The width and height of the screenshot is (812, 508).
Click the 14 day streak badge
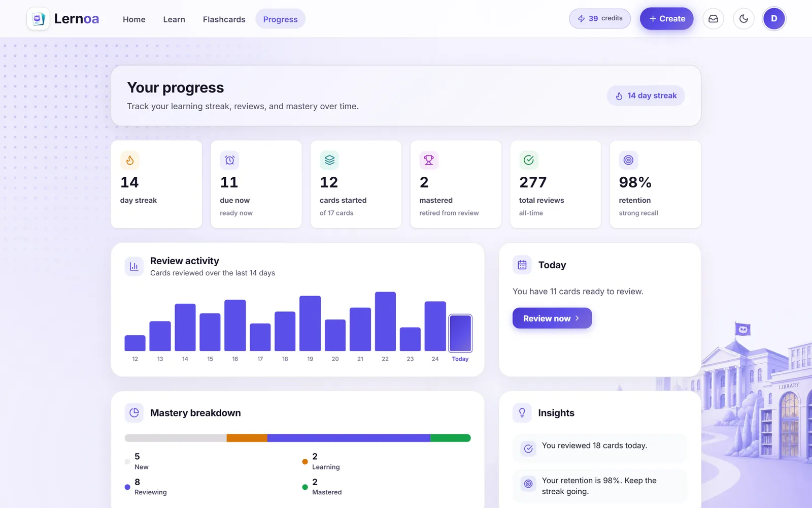pos(646,96)
